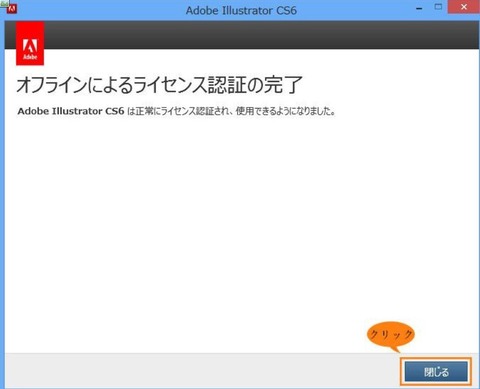This screenshot has height=389, width=480.
Task: Click the message starting with Adobe Illustrator CS6 は正常に
Action: click(x=176, y=111)
